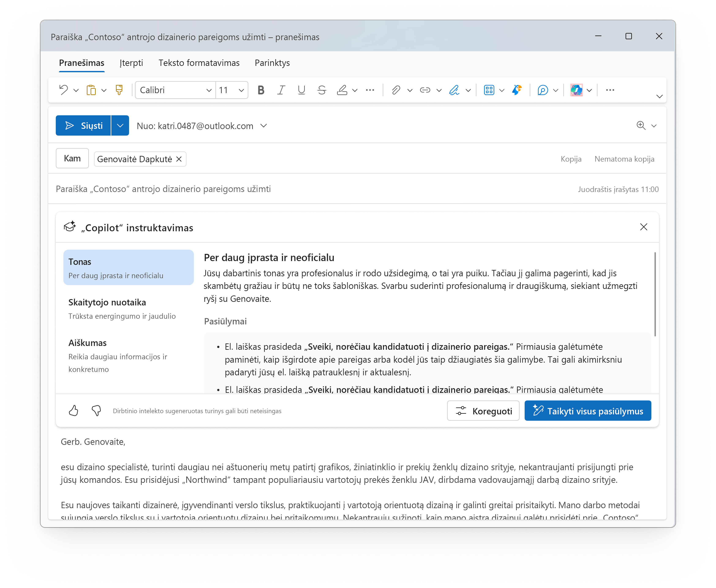Click the Copilot chat bubble icon
The width and height of the screenshot is (716, 588).
pyautogui.click(x=543, y=90)
